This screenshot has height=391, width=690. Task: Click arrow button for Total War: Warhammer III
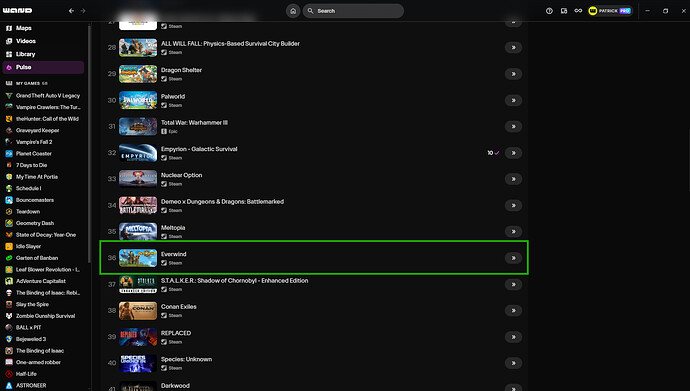(513, 127)
